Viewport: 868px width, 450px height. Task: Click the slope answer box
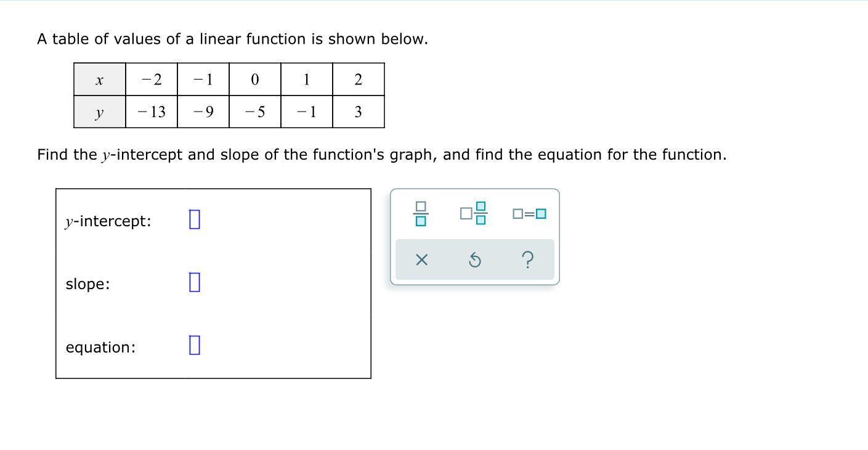coord(194,282)
